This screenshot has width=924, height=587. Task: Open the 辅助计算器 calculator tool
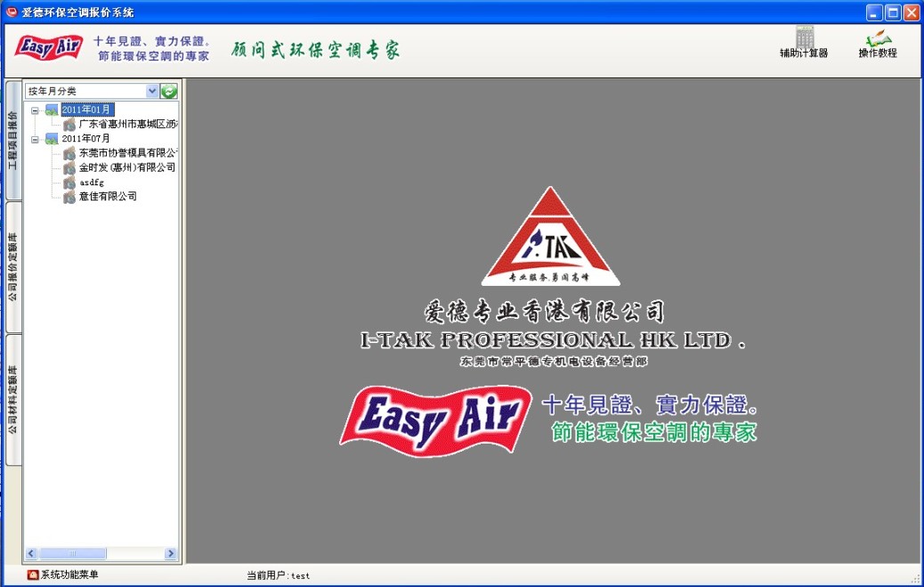point(804,42)
